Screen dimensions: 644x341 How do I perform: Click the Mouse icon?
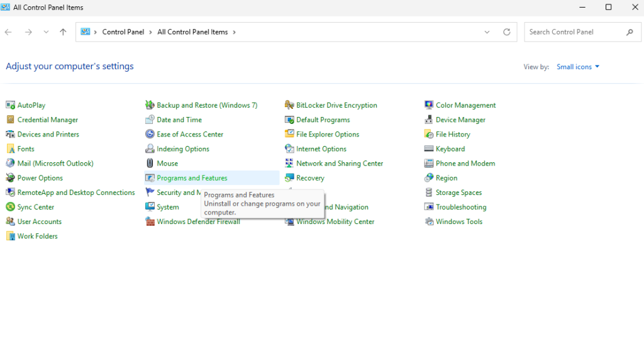click(150, 163)
